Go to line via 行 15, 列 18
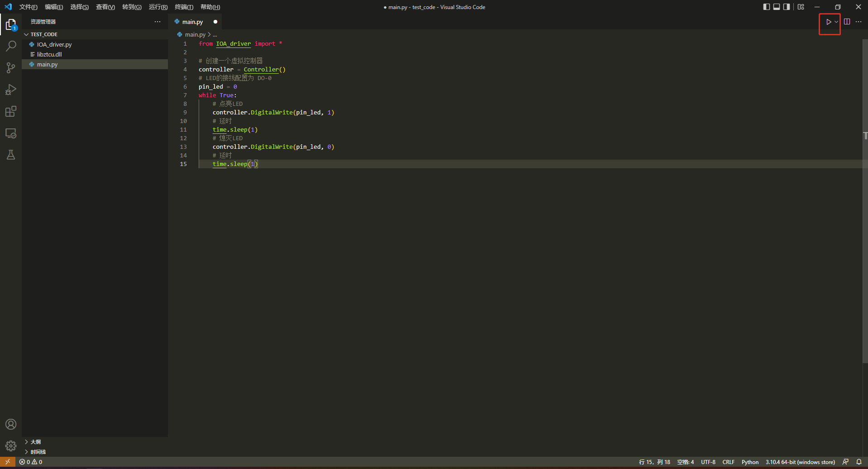This screenshot has height=469, width=868. pyautogui.click(x=654, y=462)
